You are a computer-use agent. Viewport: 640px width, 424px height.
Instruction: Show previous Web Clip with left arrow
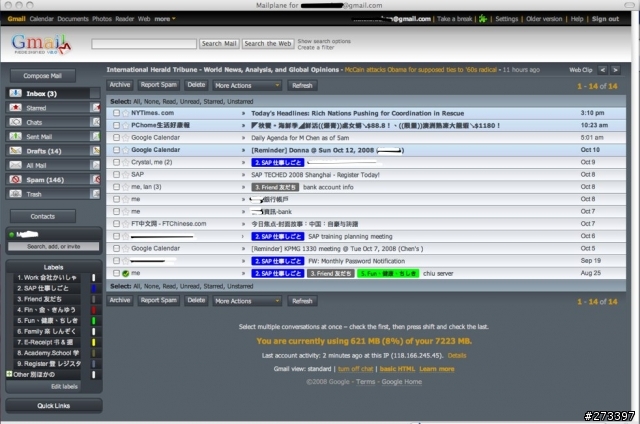pos(602,70)
